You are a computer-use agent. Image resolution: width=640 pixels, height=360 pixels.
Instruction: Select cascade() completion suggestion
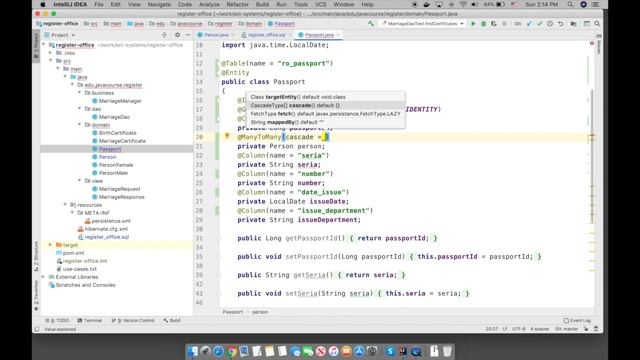(x=326, y=105)
